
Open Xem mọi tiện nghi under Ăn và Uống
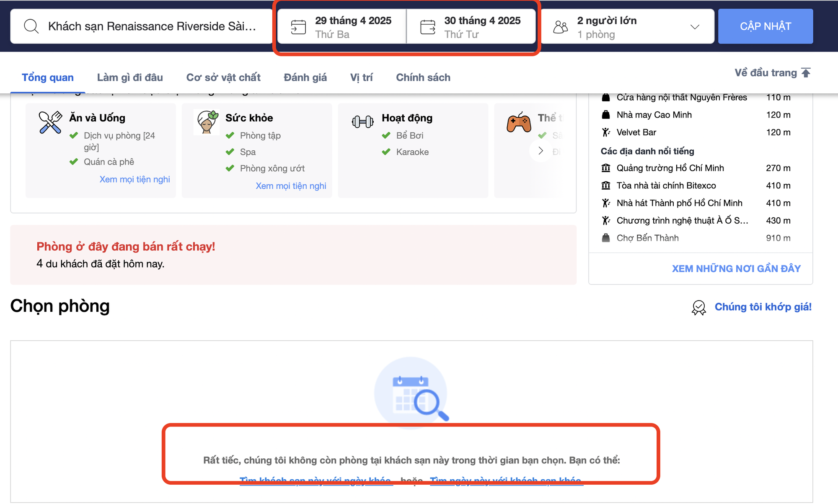click(x=134, y=179)
